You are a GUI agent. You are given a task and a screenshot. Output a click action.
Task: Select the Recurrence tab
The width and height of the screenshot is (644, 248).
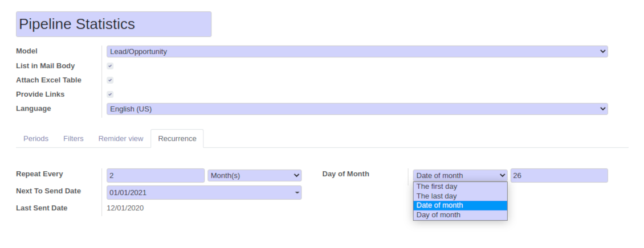pos(177,138)
